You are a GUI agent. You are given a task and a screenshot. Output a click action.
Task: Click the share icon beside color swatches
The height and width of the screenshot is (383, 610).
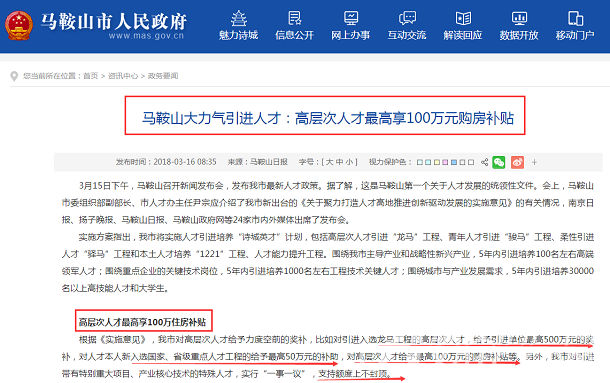[x=485, y=162]
